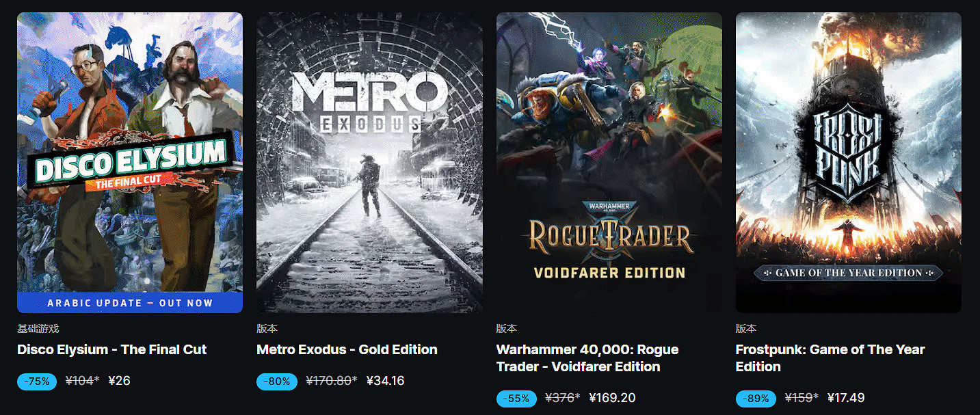Select the ¥26 sale price
Image resolution: width=980 pixels, height=415 pixels.
(119, 381)
